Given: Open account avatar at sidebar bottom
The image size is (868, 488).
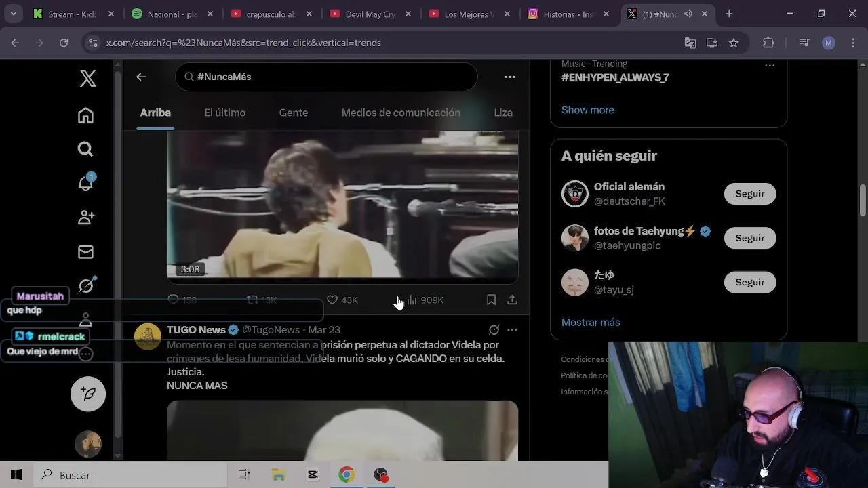Looking at the screenshot, I should pyautogui.click(x=88, y=444).
